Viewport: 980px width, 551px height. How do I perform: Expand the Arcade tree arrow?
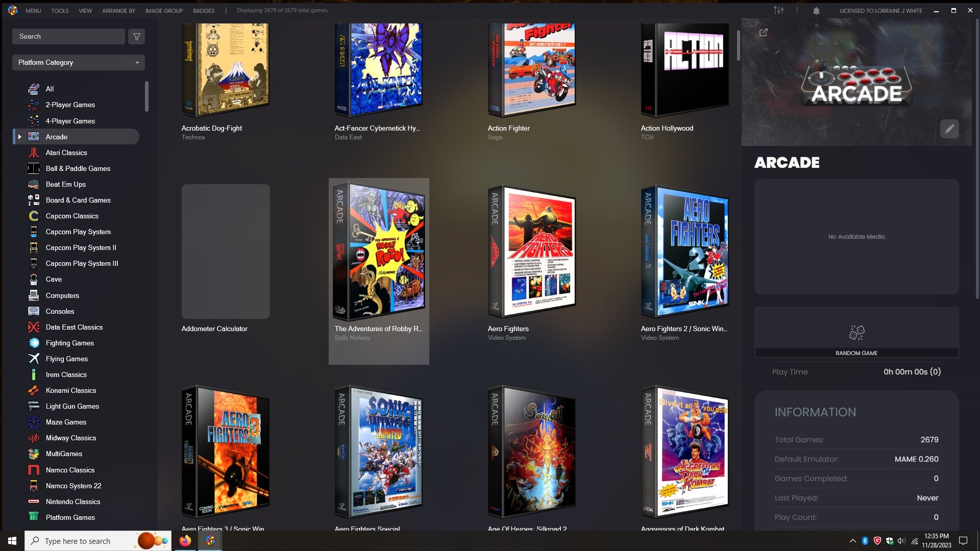point(19,137)
